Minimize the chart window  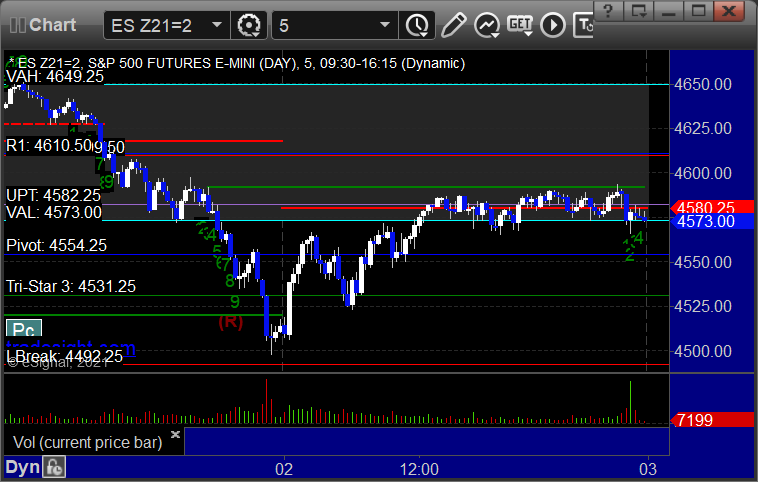pyautogui.click(x=669, y=11)
